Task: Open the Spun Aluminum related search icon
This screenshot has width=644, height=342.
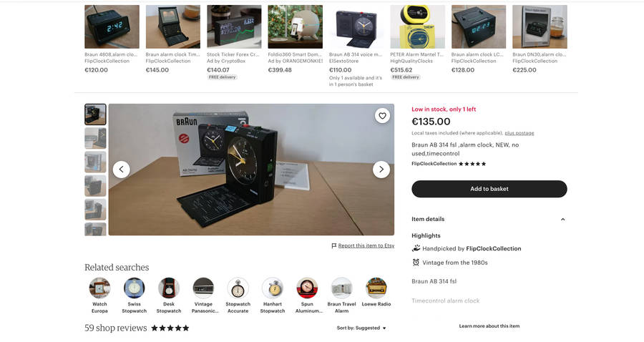Action: [307, 288]
